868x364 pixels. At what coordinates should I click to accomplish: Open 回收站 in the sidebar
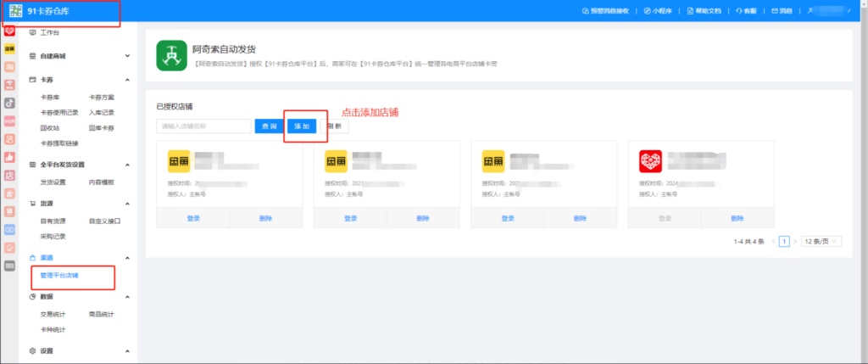pos(50,128)
